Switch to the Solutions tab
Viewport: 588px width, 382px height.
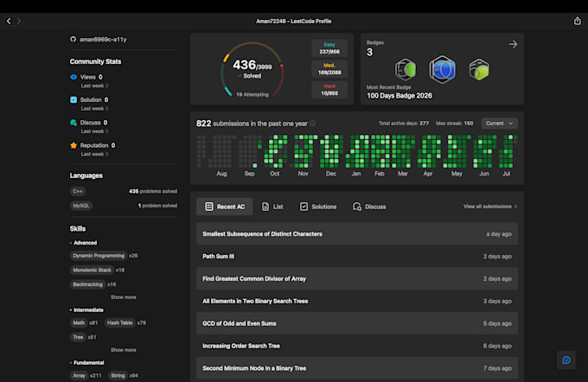point(318,207)
